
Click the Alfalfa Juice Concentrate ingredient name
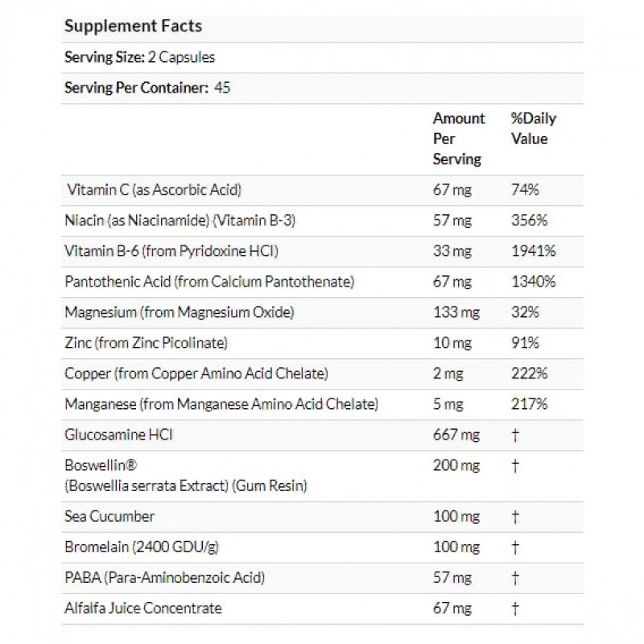(x=142, y=608)
